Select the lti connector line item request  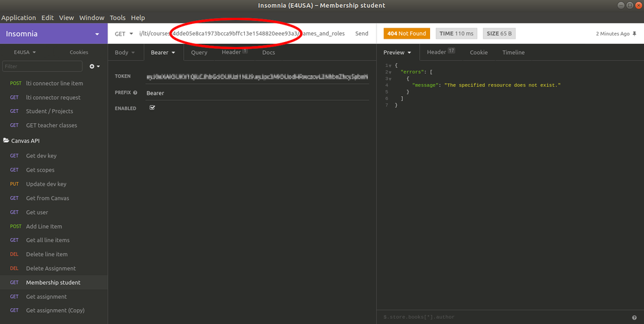point(54,83)
